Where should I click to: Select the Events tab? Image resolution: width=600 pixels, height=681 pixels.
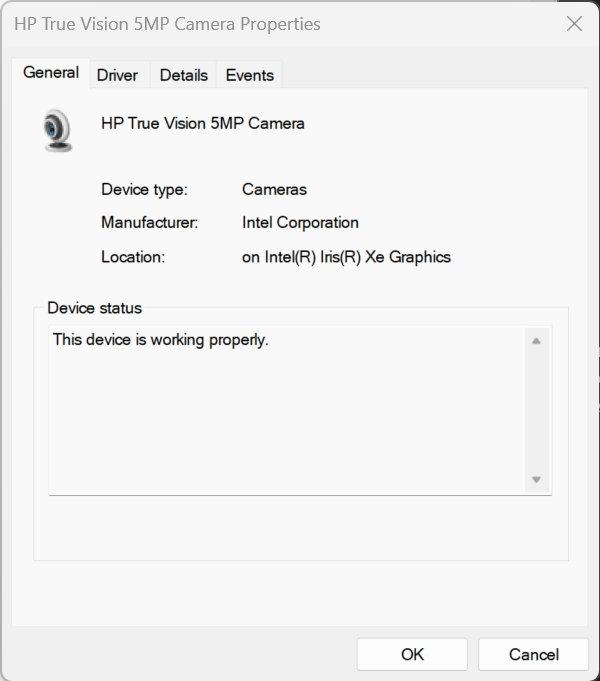coord(249,75)
